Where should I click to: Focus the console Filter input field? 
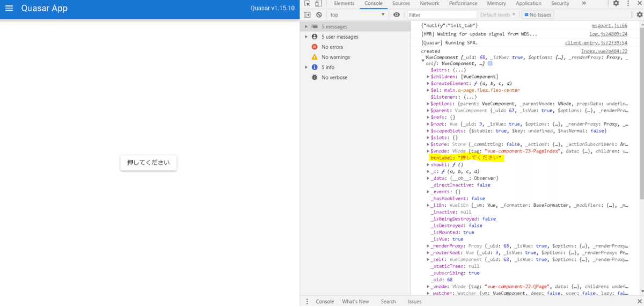[442, 15]
